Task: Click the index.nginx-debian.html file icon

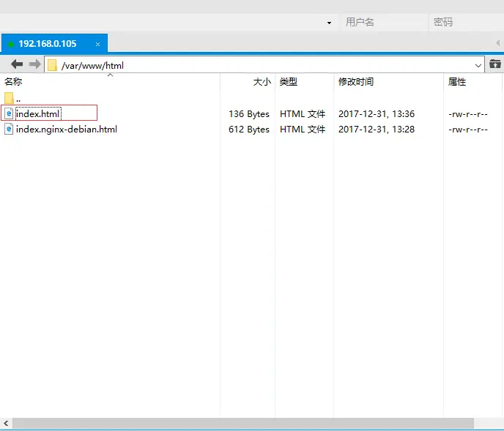Action: point(9,129)
